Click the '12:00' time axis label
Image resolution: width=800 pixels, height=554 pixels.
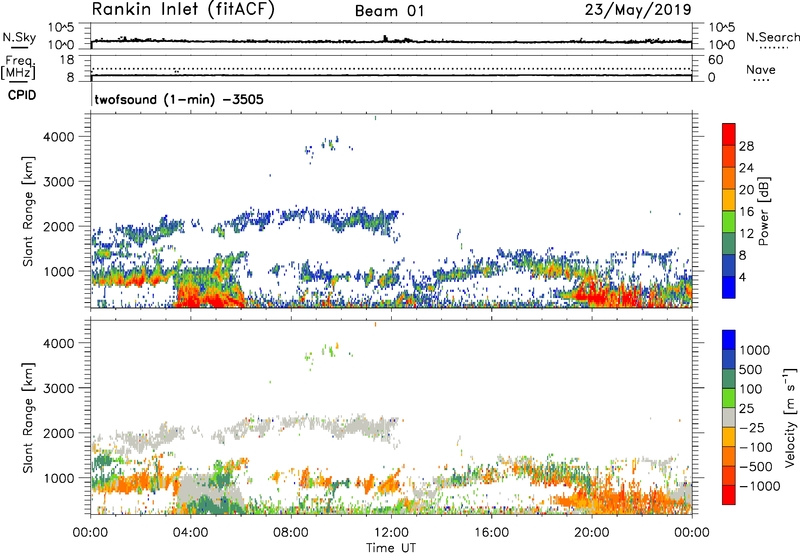click(391, 532)
